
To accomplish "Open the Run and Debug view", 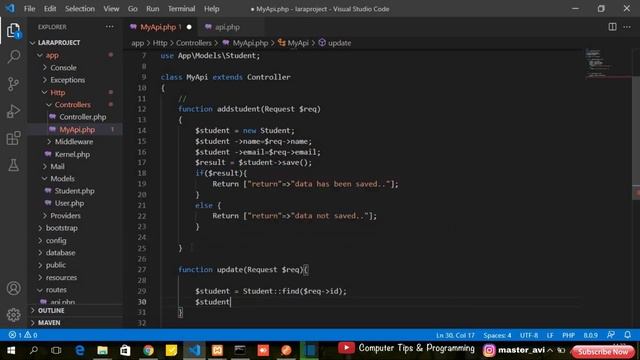I will (x=13, y=111).
